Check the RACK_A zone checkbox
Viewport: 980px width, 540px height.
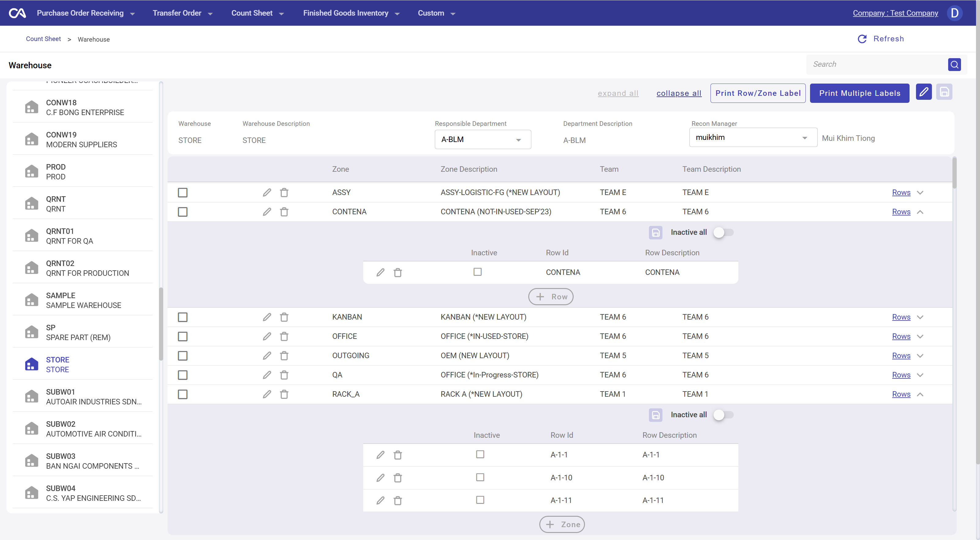(183, 394)
